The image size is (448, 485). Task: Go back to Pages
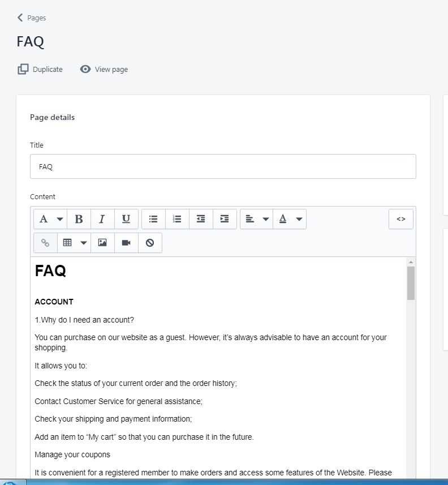click(32, 18)
